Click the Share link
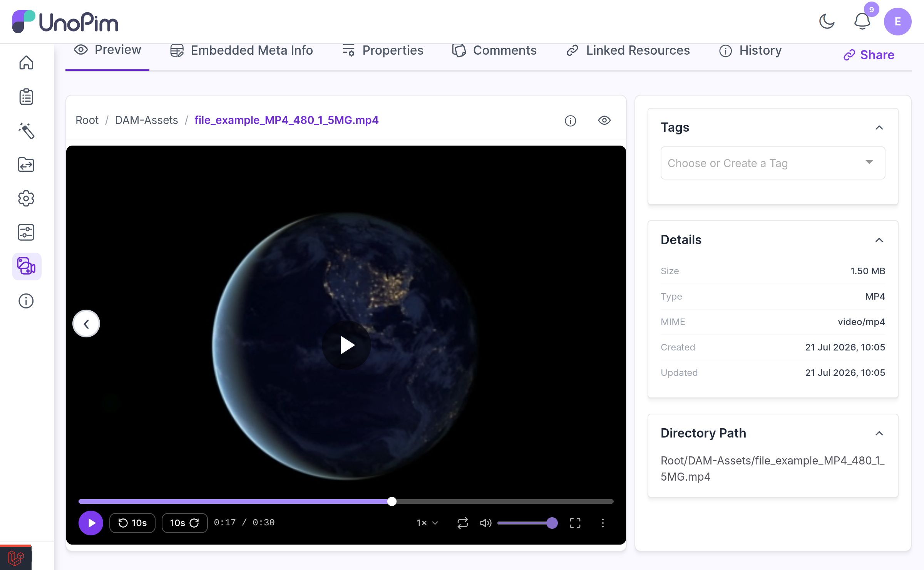Screen dimensions: 924x570 click(x=869, y=55)
